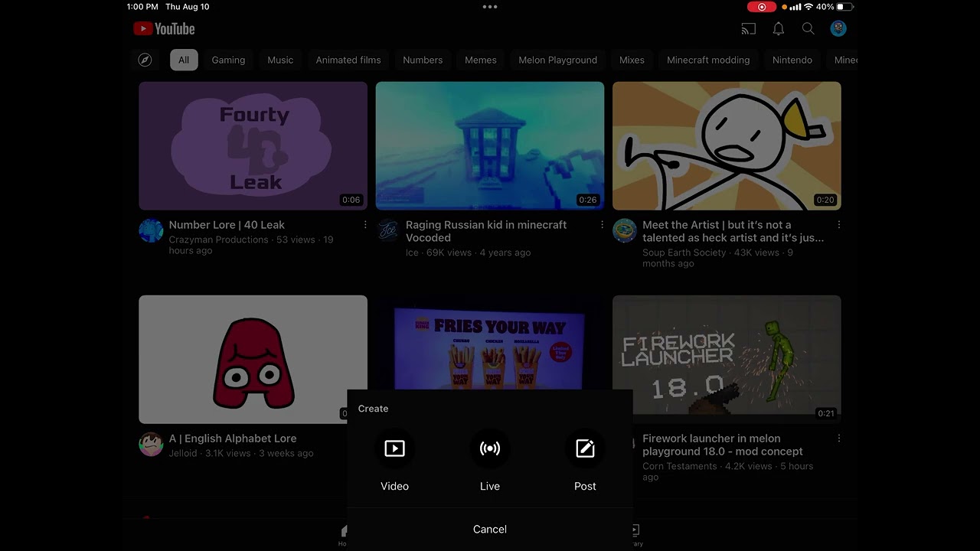
Task: Select the All filter chip
Action: (184, 60)
